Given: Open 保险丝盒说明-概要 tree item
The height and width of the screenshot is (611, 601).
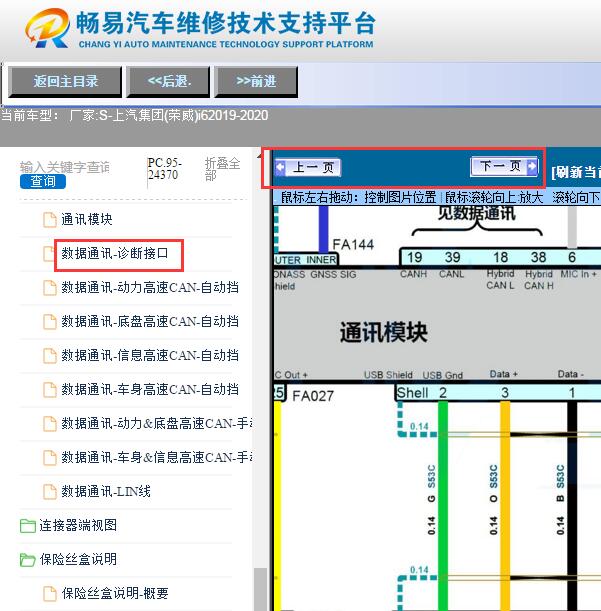Looking at the screenshot, I should click(x=115, y=593).
